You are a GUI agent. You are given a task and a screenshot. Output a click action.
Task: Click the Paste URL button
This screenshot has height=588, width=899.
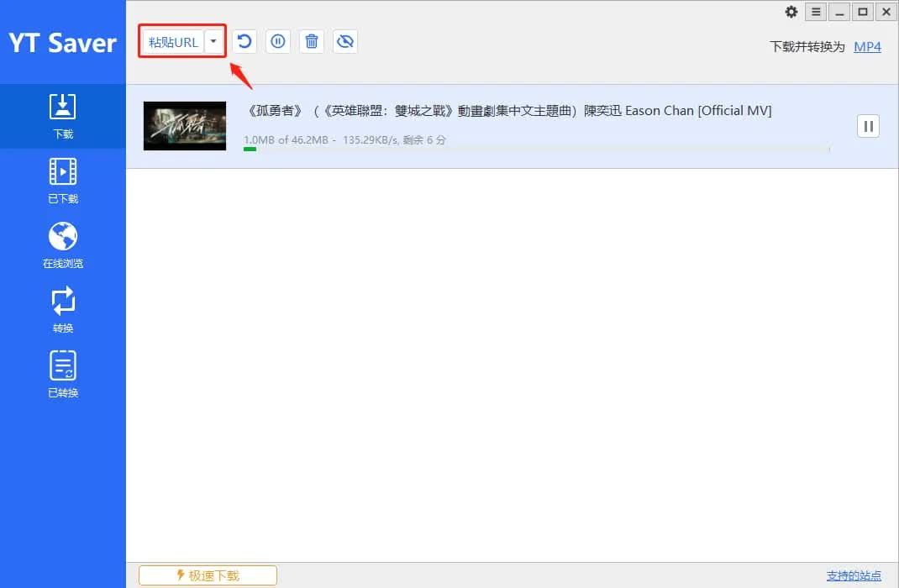[x=173, y=42]
